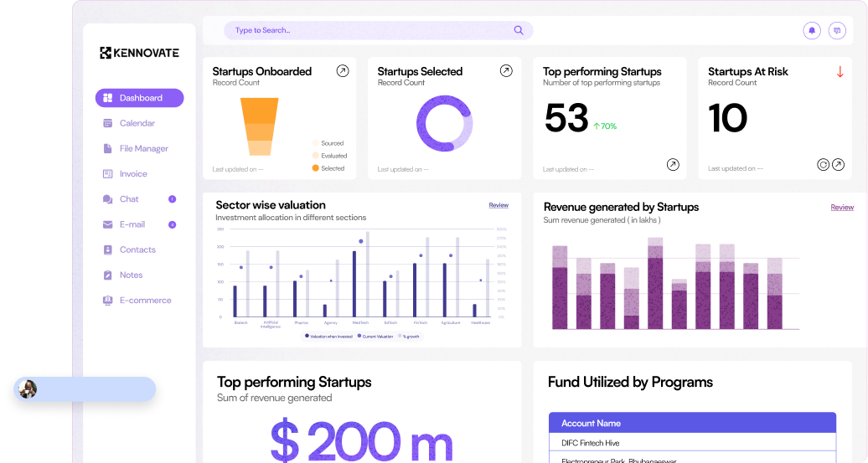Screen dimensions: 868x463
Task: Open Calendar from the sidebar
Action: click(x=137, y=123)
